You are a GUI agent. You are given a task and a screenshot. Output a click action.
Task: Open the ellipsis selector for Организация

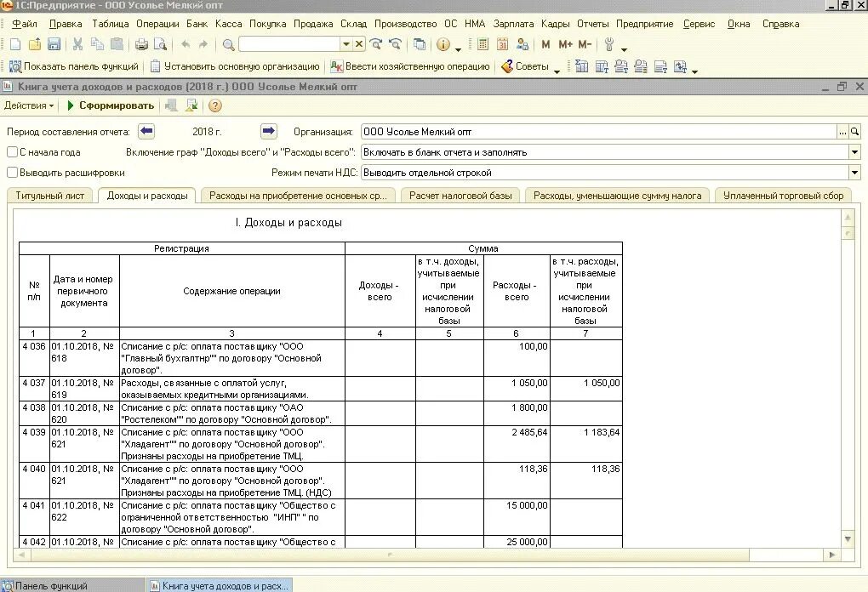(842, 132)
